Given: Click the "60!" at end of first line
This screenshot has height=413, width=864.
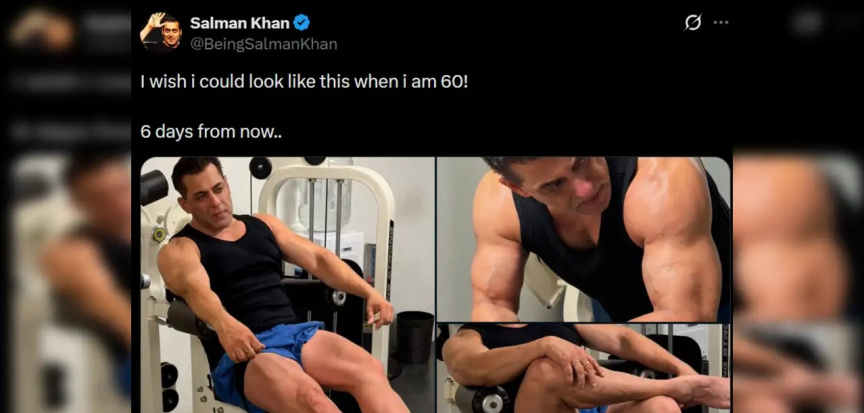Looking at the screenshot, I should coord(452,80).
